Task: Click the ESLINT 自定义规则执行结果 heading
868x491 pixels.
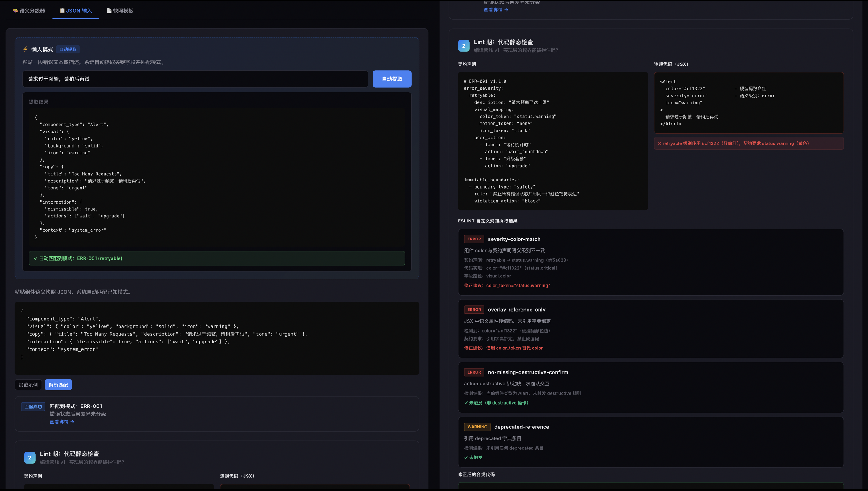Action: click(x=487, y=221)
